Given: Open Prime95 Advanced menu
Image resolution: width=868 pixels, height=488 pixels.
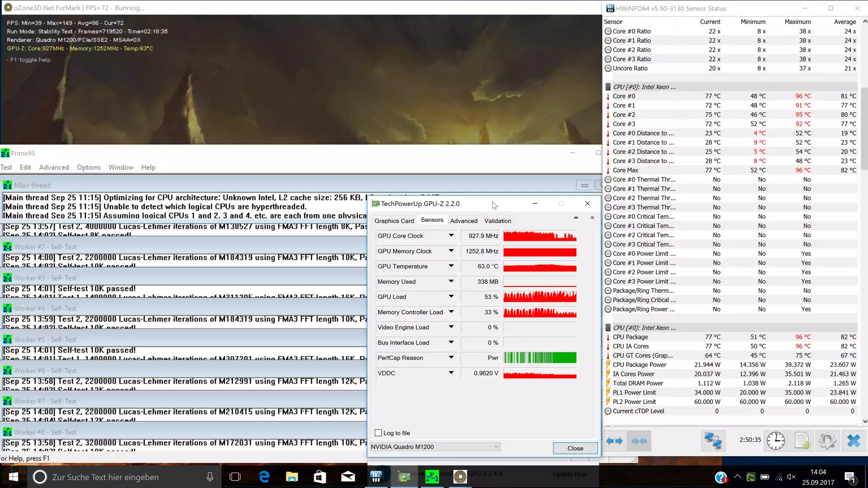Looking at the screenshot, I should 54,167.
